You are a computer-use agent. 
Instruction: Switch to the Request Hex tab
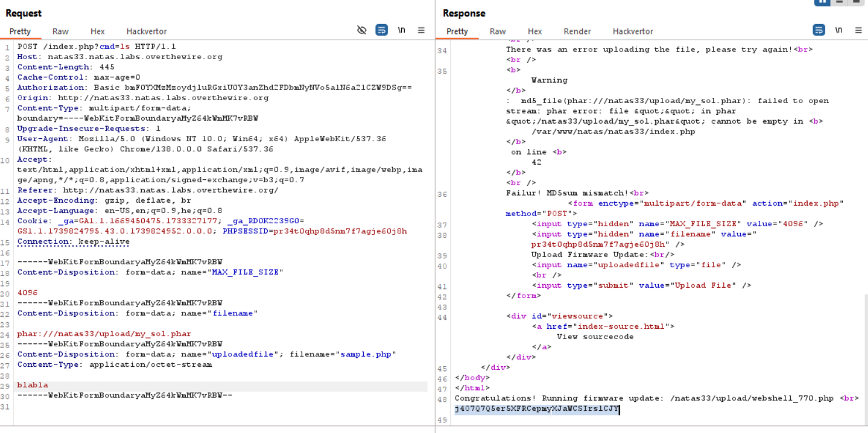(x=98, y=32)
